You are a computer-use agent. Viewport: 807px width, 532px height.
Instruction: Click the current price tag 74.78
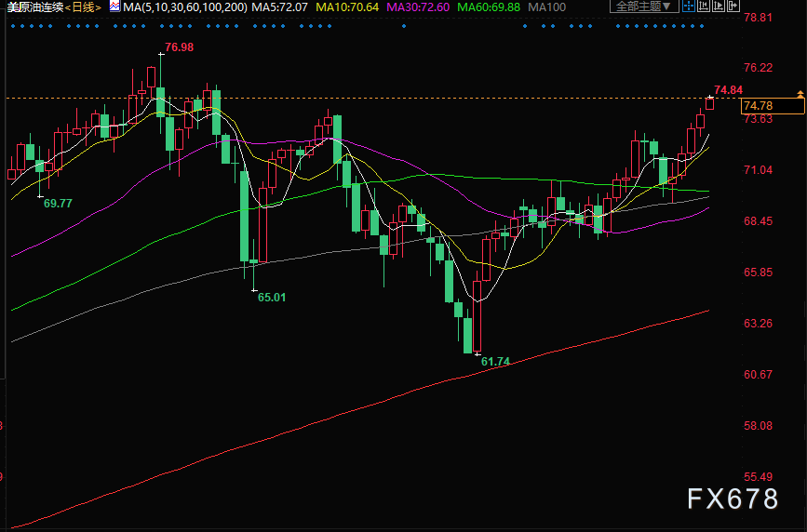coord(760,106)
